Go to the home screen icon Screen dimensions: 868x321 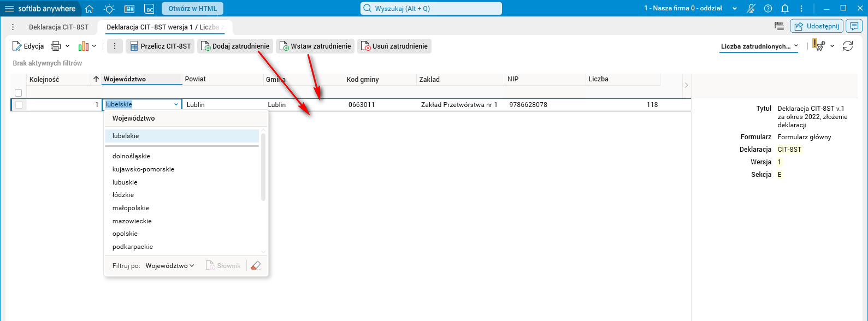[x=90, y=9]
